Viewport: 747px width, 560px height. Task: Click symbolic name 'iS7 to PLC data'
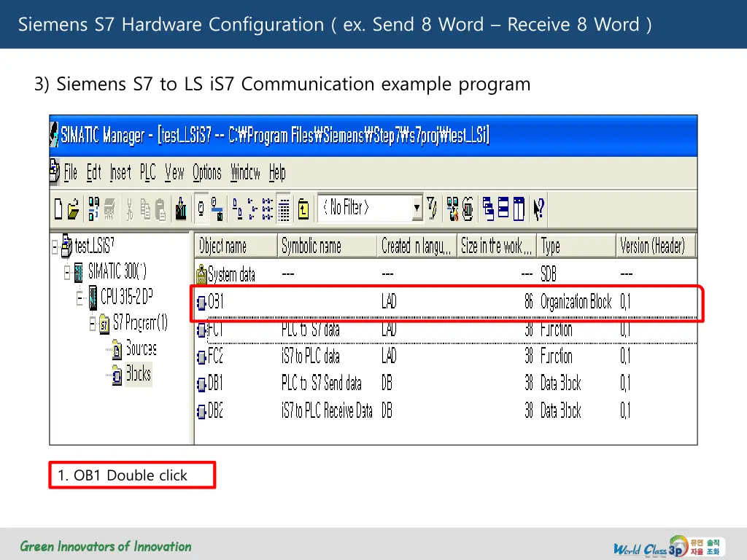pos(311,356)
